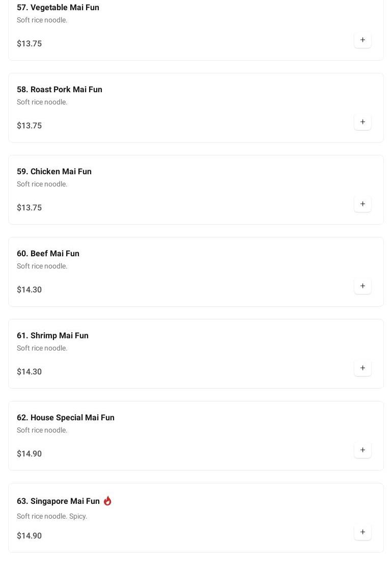Screen dimensions: 392x565
Task: Click the $14.30 price under Beef Mai Fun
Action: click(30, 290)
